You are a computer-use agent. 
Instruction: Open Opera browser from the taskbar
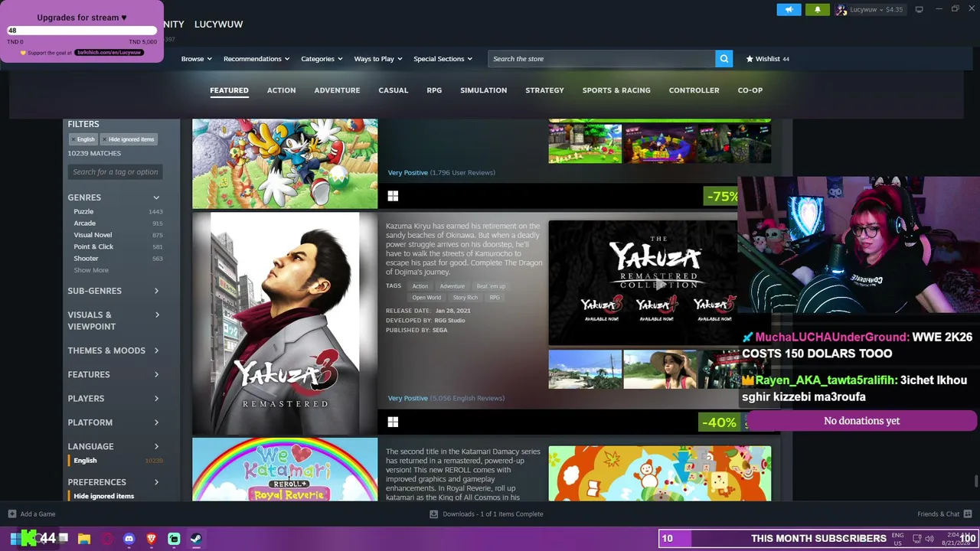coord(106,539)
